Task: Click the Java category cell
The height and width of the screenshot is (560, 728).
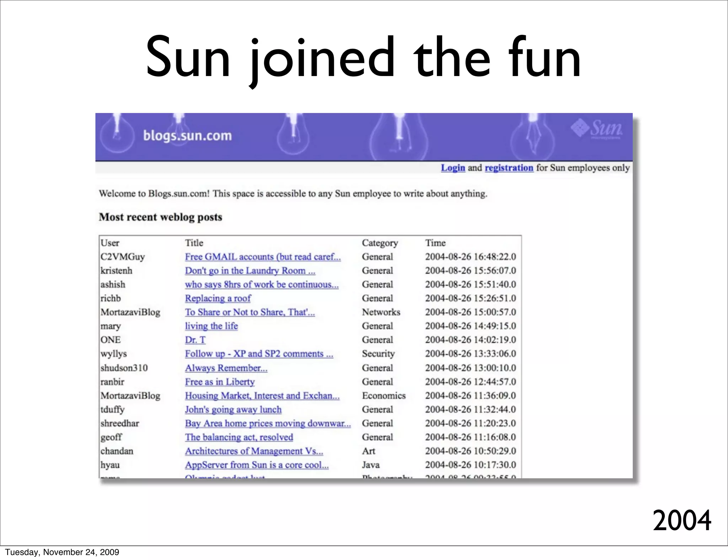Action: [x=371, y=465]
